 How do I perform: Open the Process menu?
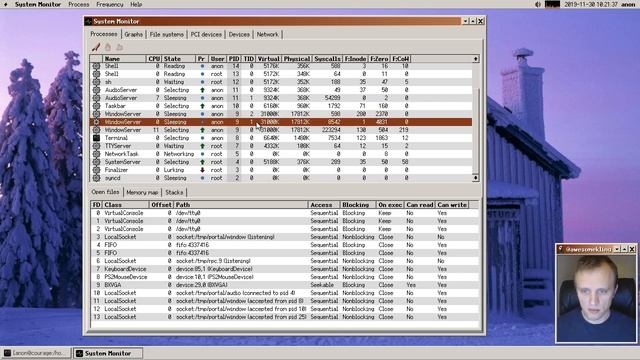(x=79, y=4)
